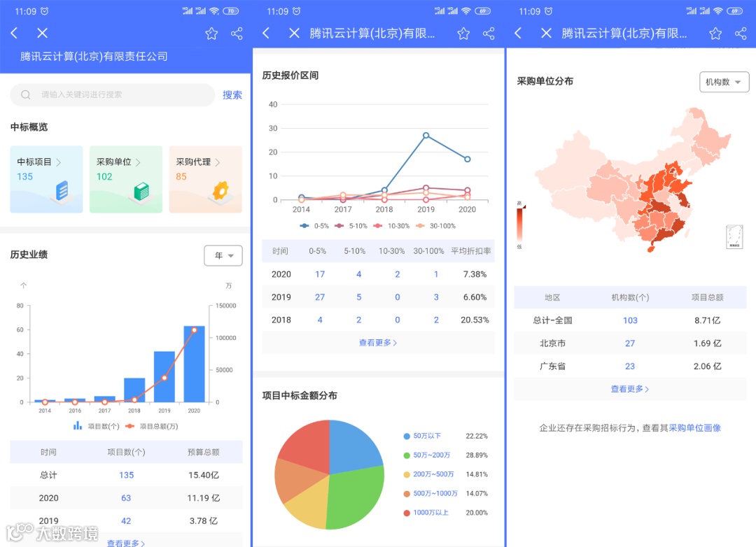Share icon on first screen header
This screenshot has width=756, height=547.
pyautogui.click(x=237, y=34)
